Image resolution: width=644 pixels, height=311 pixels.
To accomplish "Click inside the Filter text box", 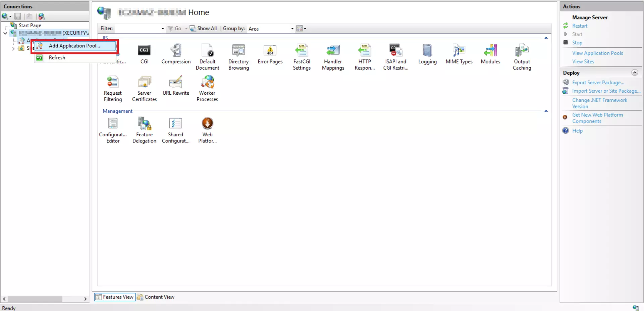I will point(138,29).
